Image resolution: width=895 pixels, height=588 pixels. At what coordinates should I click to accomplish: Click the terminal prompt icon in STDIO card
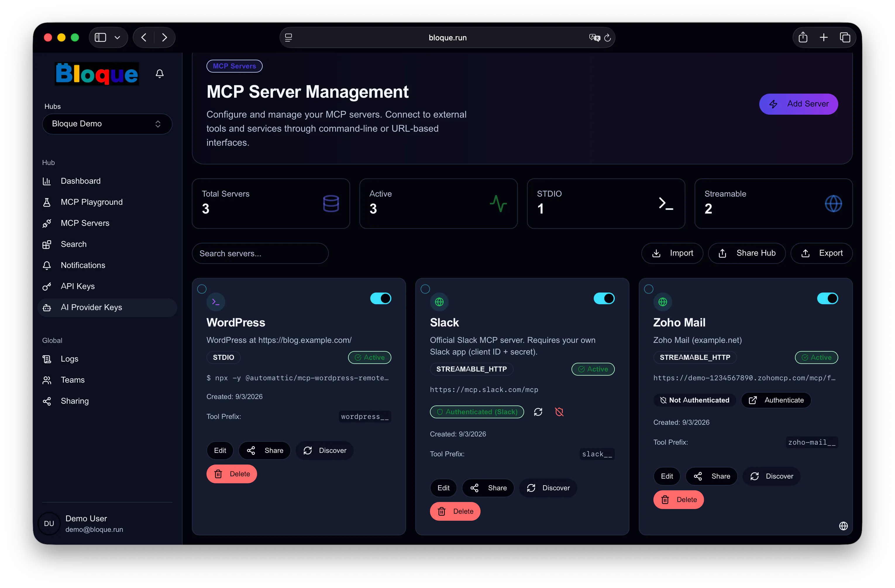[666, 204]
